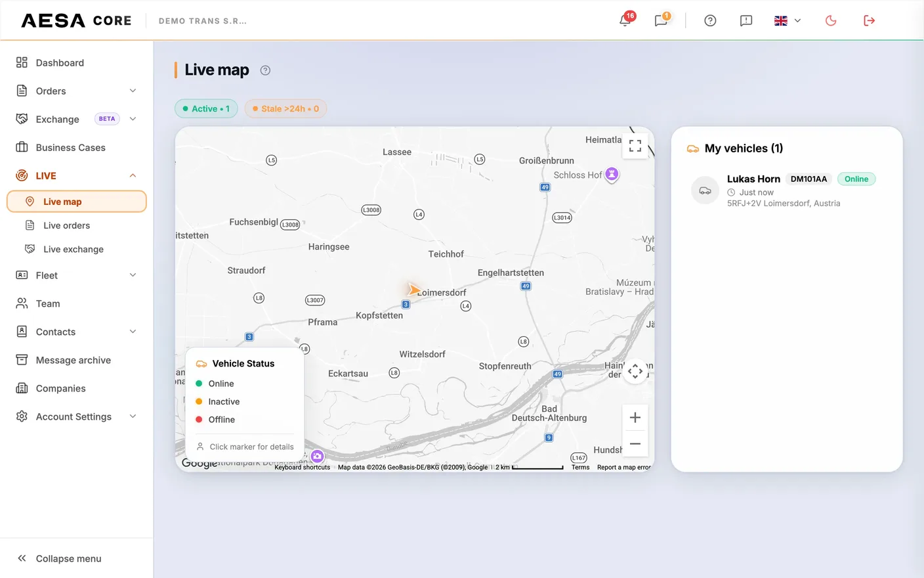Click the DM101AA plate badge
The width and height of the screenshot is (924, 578).
(x=808, y=179)
